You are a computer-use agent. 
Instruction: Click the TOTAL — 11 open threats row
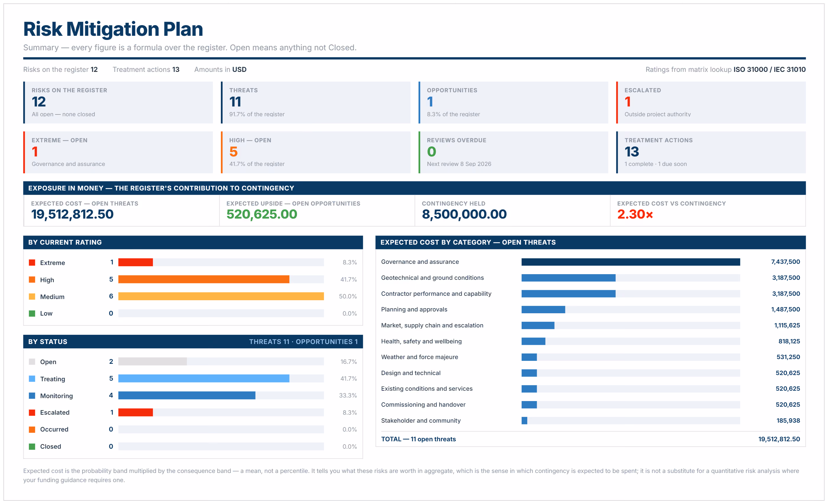(x=591, y=439)
